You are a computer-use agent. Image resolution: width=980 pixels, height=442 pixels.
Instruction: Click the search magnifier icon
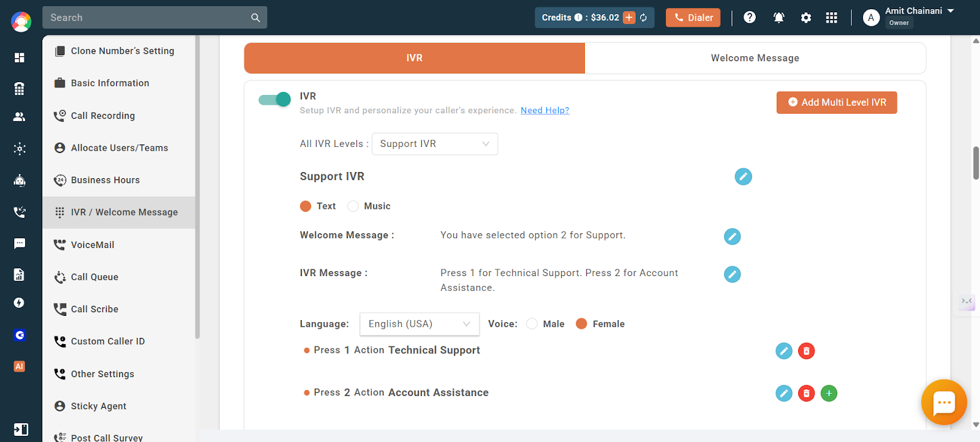(255, 18)
